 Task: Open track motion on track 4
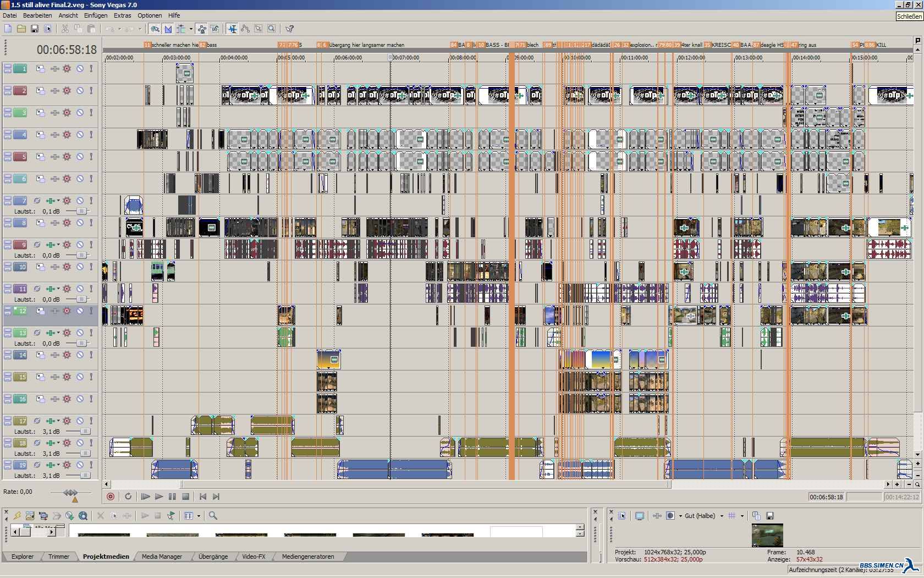click(41, 135)
